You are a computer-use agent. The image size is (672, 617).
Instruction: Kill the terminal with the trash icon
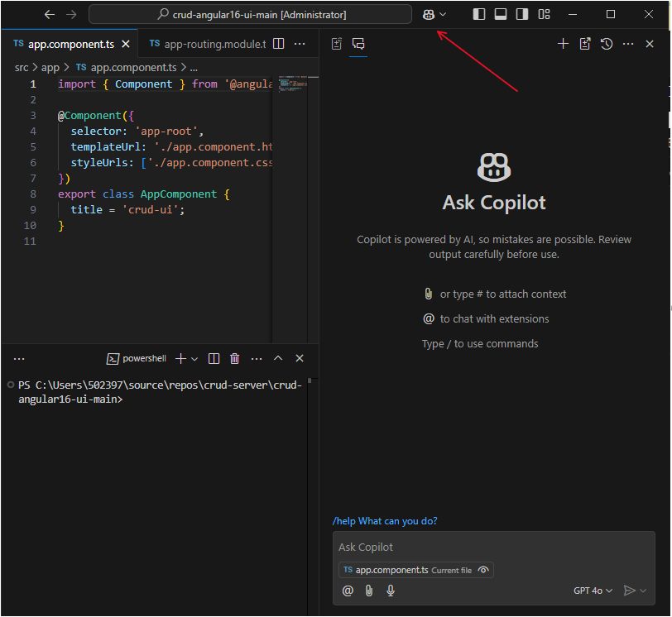(235, 359)
